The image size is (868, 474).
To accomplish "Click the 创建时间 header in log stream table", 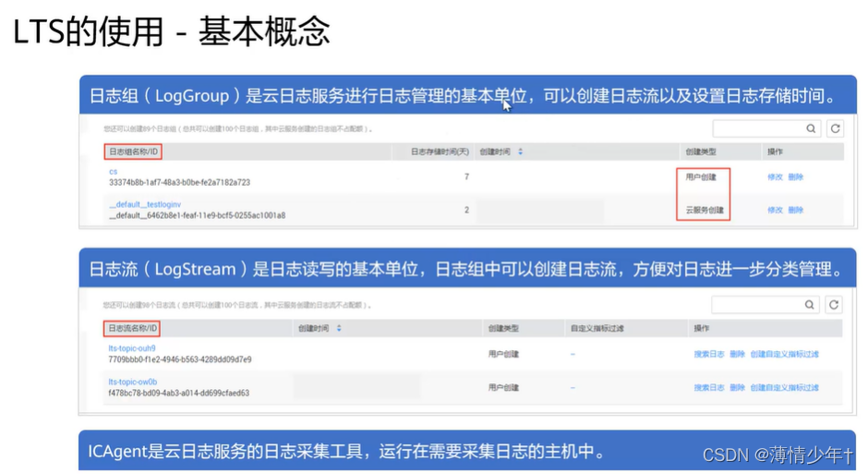I will [x=313, y=328].
